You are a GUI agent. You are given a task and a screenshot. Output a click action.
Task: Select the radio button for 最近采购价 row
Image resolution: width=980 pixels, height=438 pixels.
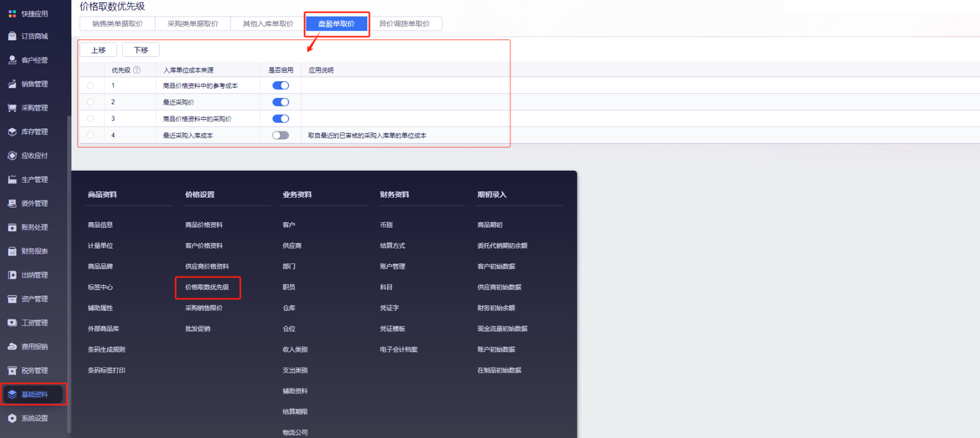[x=90, y=102]
